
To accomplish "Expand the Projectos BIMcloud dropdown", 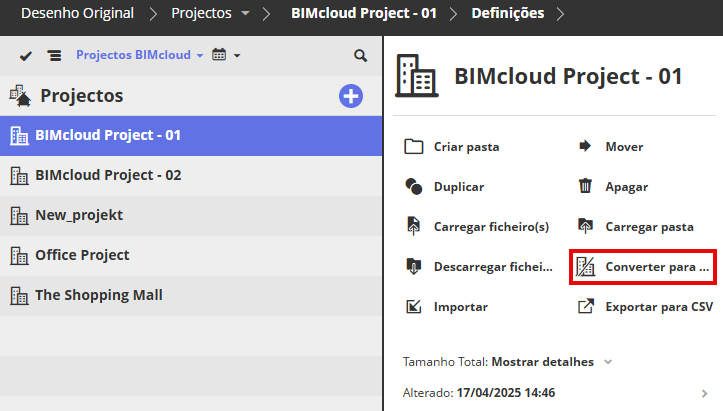I will pos(140,55).
